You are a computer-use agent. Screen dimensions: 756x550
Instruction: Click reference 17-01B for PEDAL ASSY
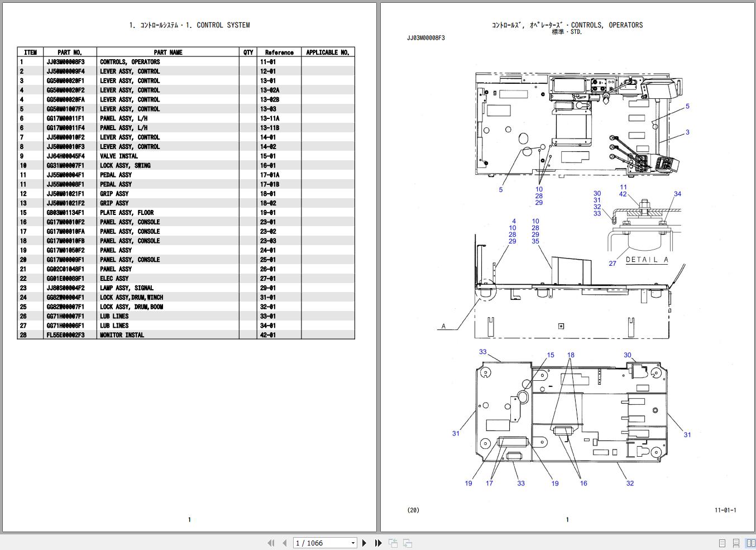[x=270, y=184]
